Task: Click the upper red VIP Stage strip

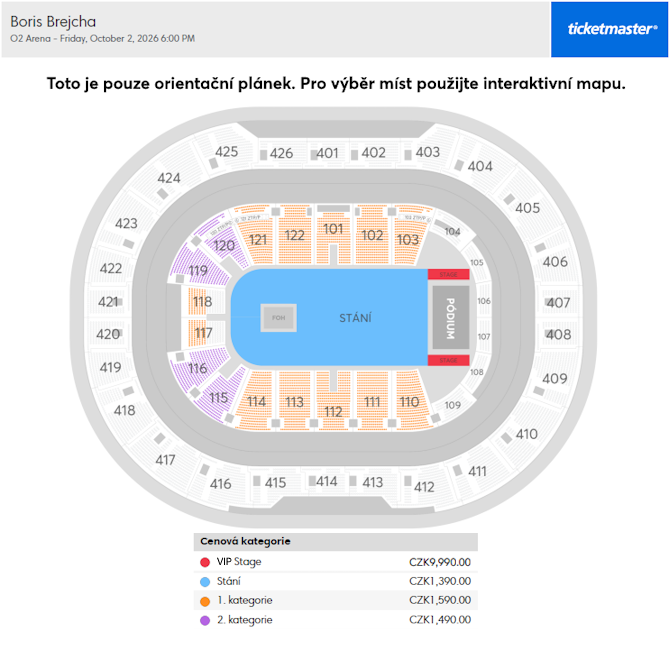Action: tap(448, 274)
